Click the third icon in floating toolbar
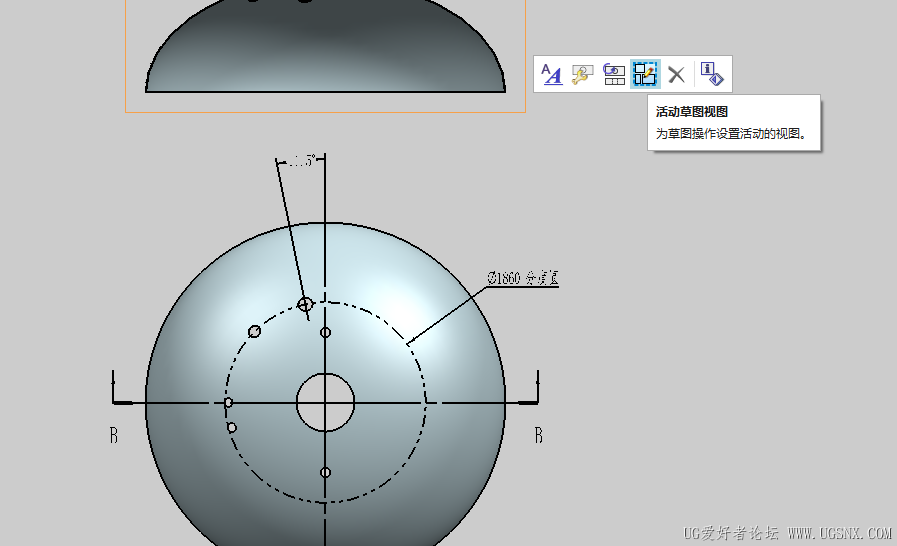Viewport: 897px width, 546px height. click(x=614, y=74)
